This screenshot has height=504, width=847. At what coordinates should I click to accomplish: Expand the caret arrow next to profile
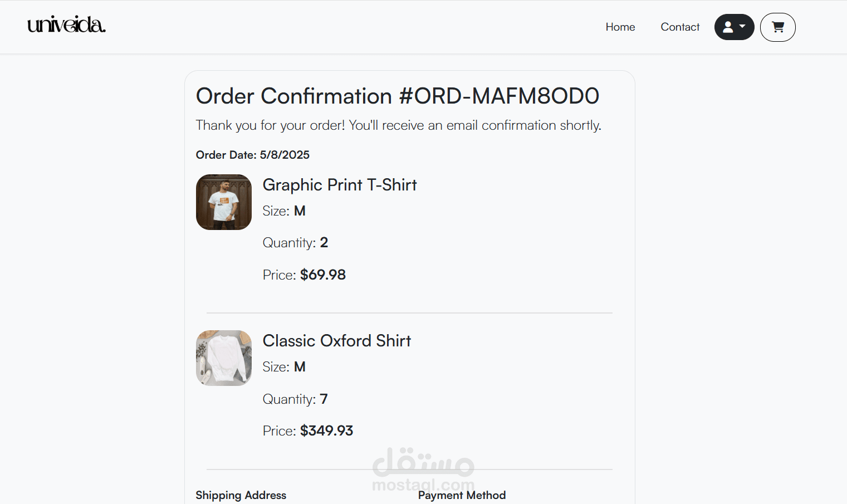coord(742,26)
